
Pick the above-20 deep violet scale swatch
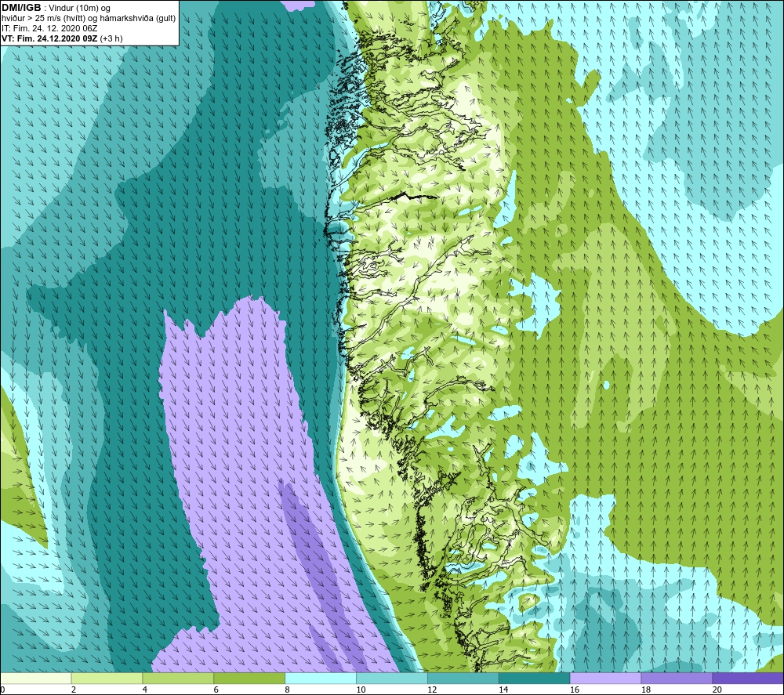pos(747,678)
